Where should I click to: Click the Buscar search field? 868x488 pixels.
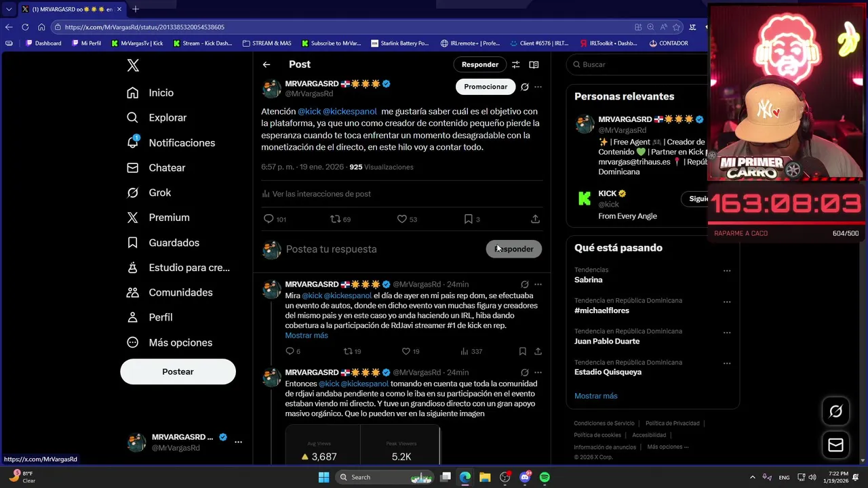(637, 64)
